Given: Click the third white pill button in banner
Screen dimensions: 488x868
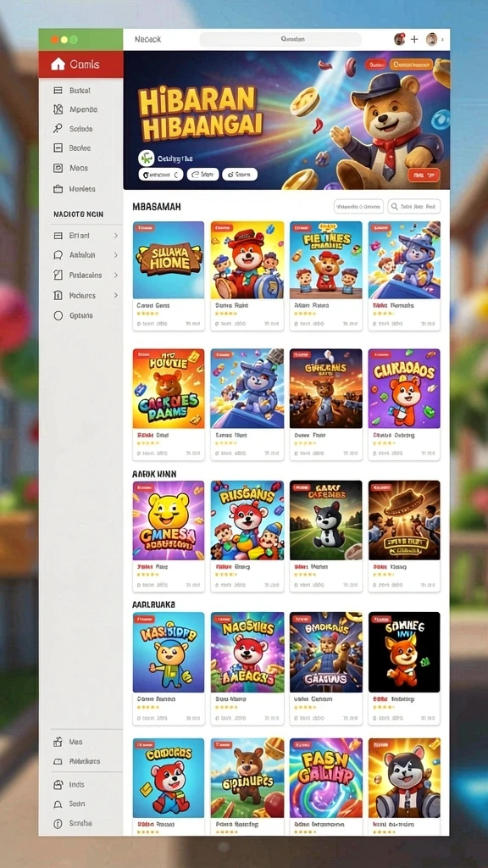Looking at the screenshot, I should tap(240, 175).
